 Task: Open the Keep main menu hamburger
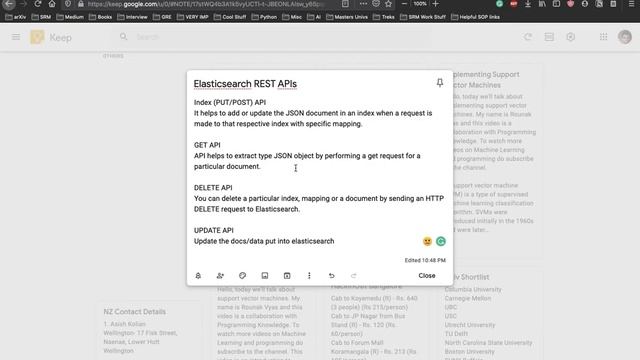[16, 37]
